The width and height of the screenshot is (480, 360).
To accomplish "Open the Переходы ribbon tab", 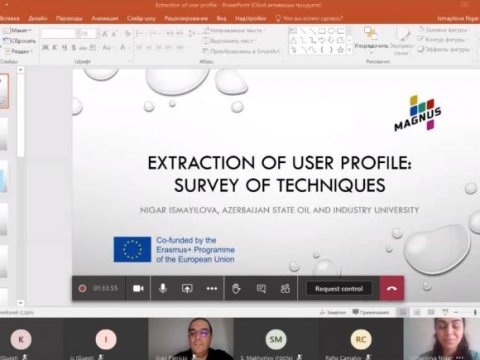I will (69, 18).
